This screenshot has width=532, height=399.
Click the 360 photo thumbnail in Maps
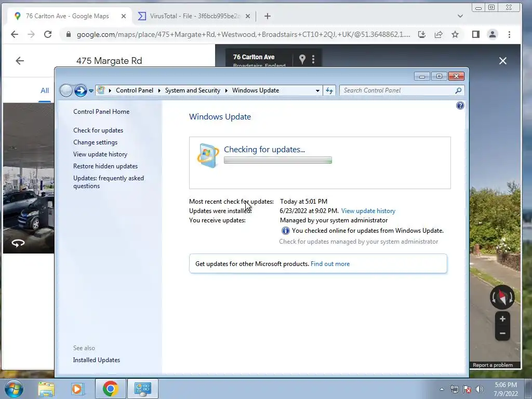coord(29,178)
